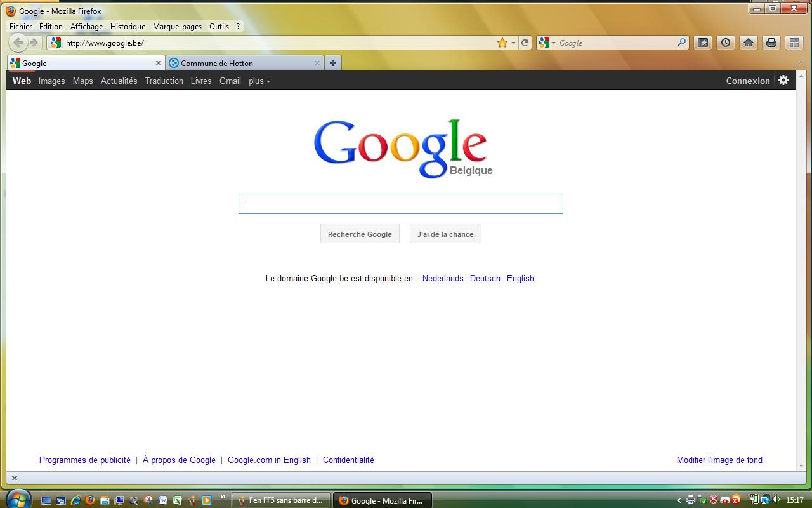This screenshot has height=508, width=812.
Task: Reload the current page
Action: click(x=525, y=43)
